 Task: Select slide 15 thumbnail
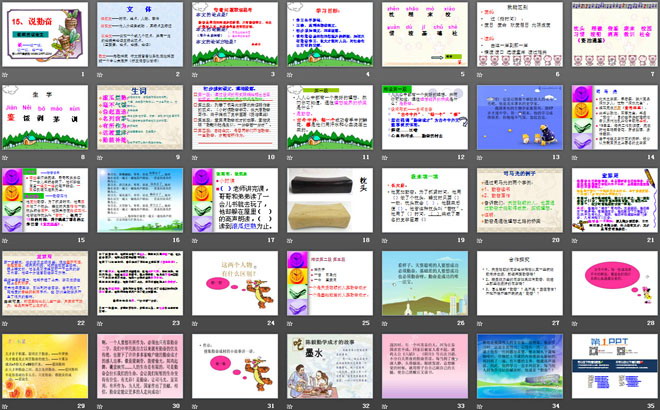coord(45,200)
